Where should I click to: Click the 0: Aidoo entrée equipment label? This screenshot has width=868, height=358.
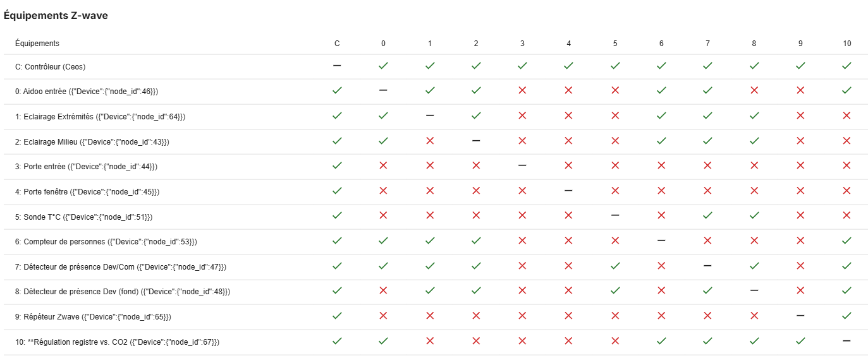87,91
